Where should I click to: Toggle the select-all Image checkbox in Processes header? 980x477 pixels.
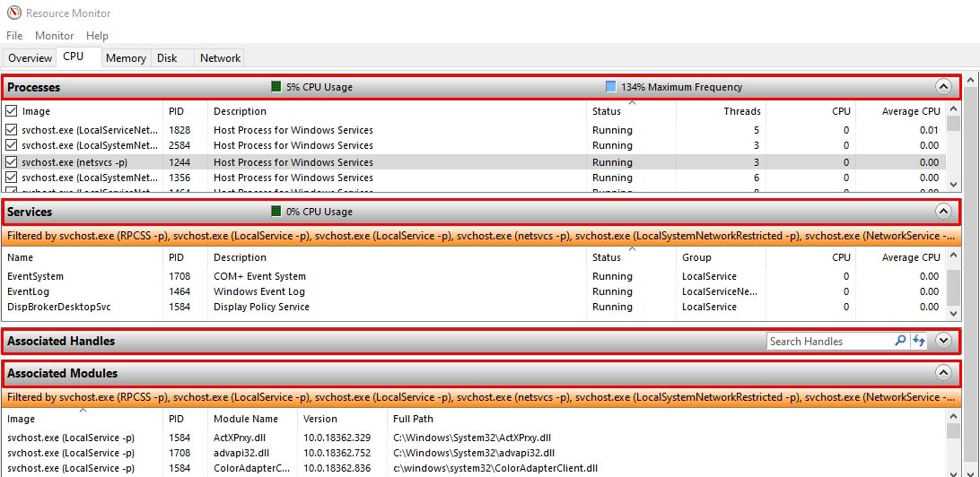(x=12, y=111)
